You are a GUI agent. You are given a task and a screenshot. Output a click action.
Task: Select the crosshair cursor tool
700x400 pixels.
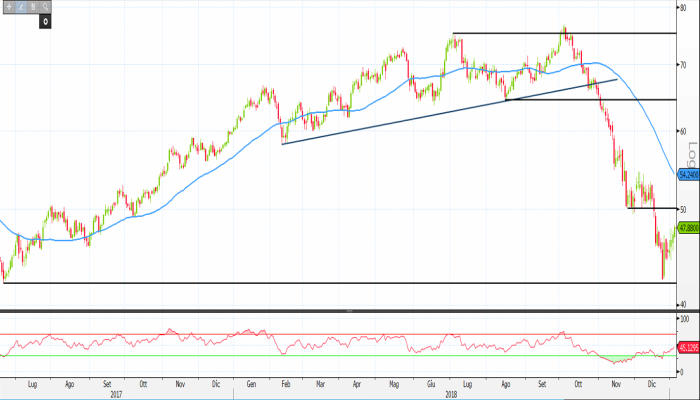click(x=9, y=7)
